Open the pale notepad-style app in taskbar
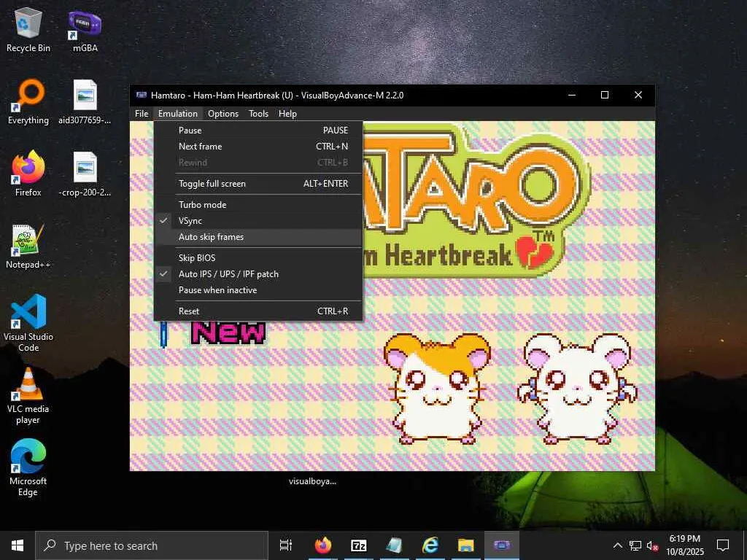The width and height of the screenshot is (747, 560). coord(395,545)
